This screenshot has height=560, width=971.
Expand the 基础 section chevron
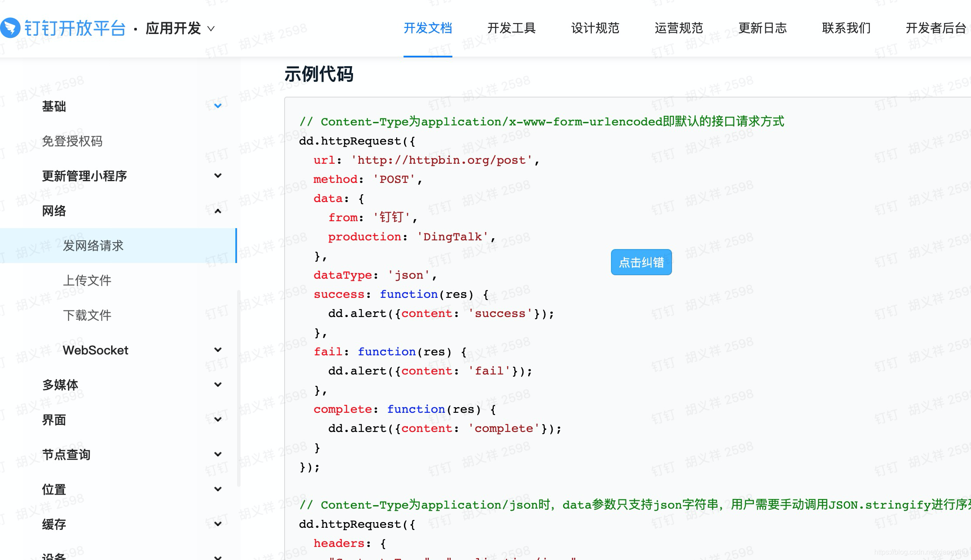(x=218, y=106)
